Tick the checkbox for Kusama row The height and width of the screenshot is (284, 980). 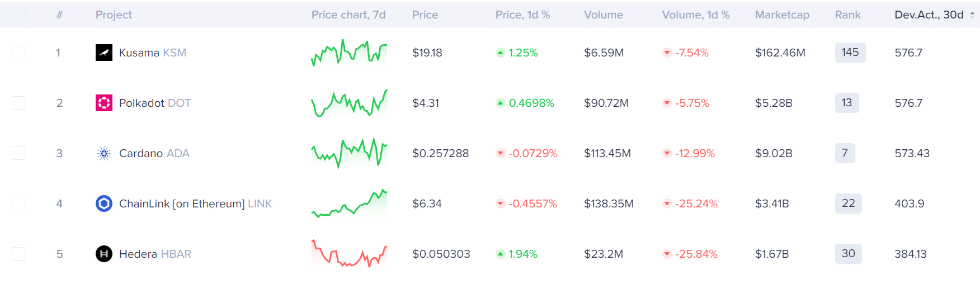click(x=18, y=53)
